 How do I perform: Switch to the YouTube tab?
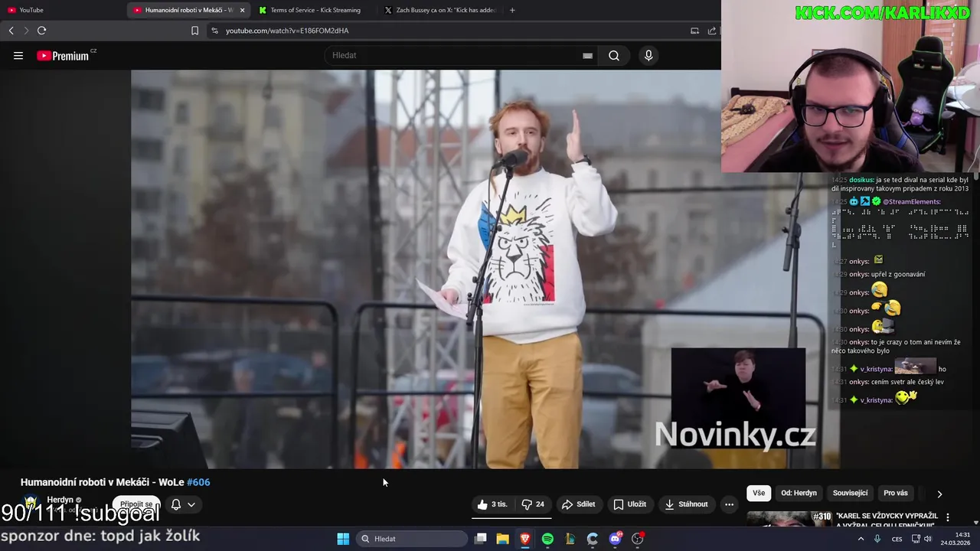(x=61, y=10)
